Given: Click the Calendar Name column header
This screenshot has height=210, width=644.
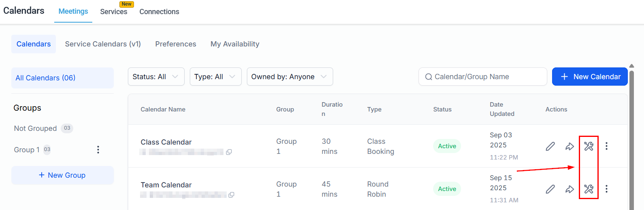Looking at the screenshot, I should click(163, 109).
